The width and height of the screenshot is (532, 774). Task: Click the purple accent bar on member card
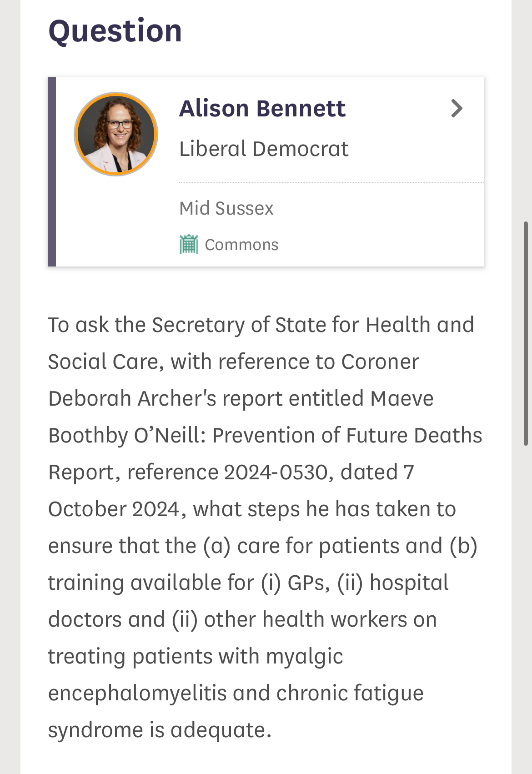coord(52,171)
